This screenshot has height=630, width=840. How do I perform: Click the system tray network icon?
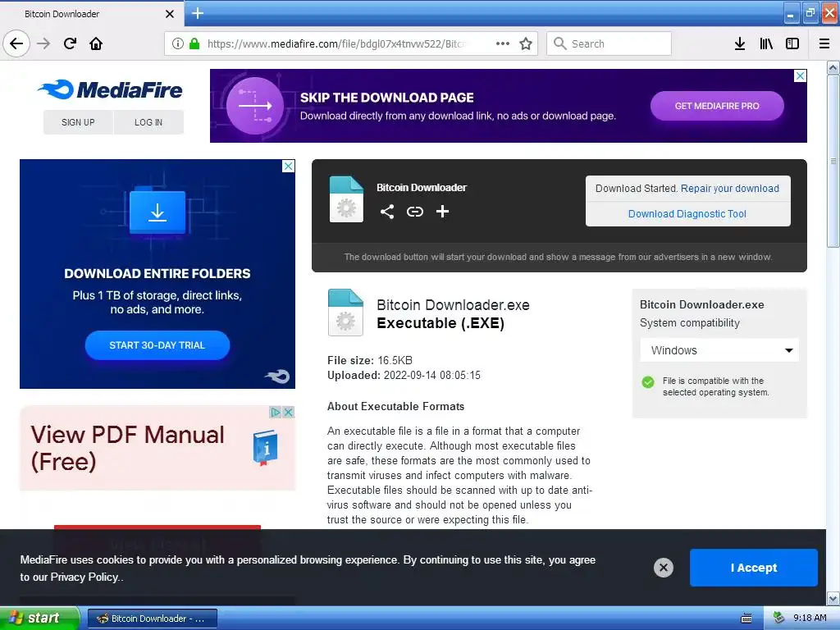(779, 619)
